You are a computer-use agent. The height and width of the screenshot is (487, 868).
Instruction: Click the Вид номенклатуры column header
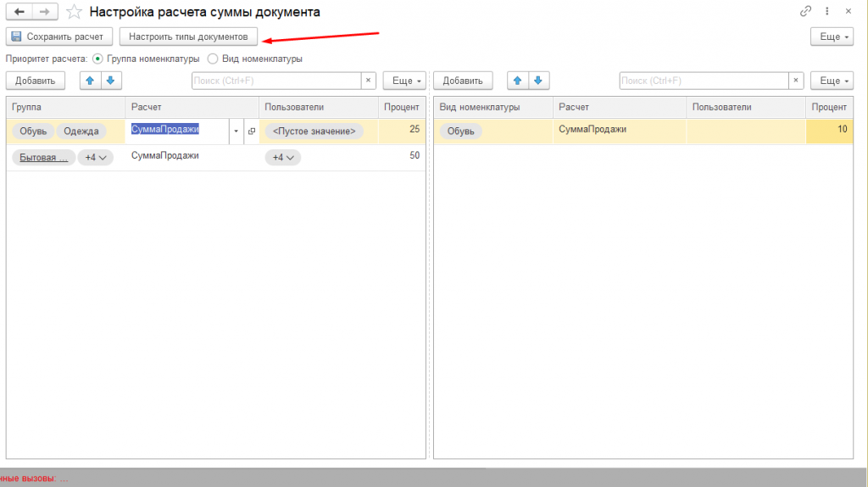point(493,107)
